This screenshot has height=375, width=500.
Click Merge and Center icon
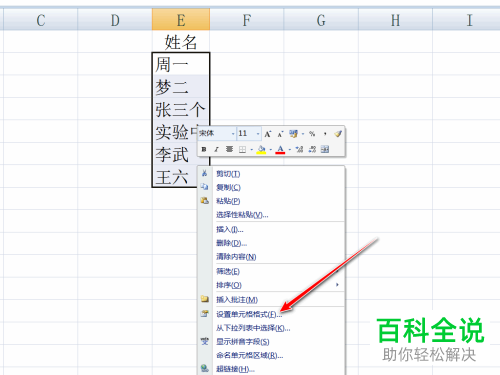point(325,149)
